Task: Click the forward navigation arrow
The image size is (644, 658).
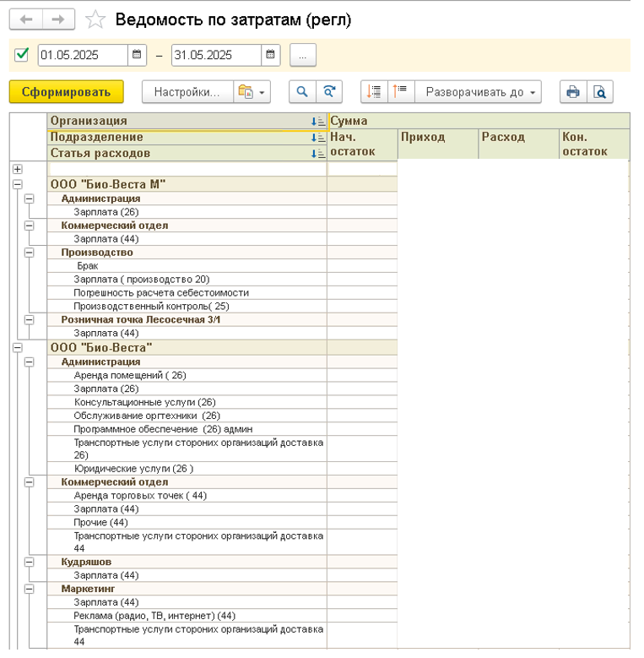Action: (x=58, y=19)
